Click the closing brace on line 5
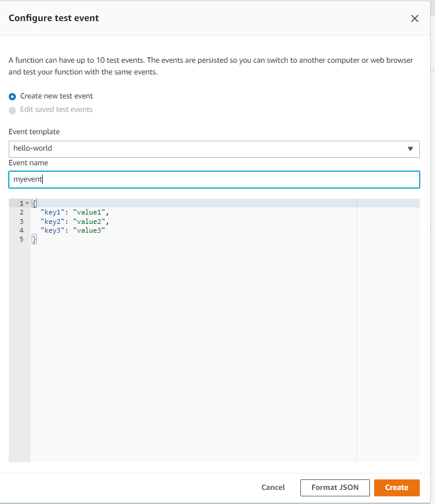The width and height of the screenshot is (435, 504). click(34, 240)
